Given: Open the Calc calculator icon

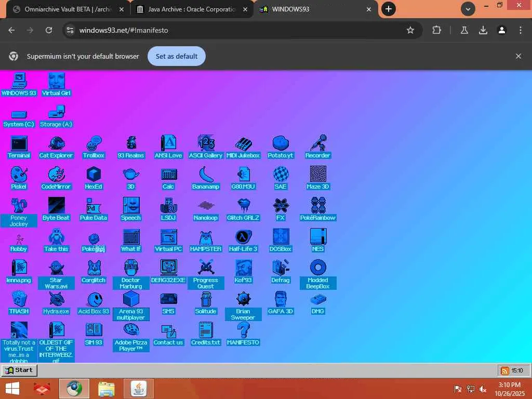Looking at the screenshot, I should point(168,178).
